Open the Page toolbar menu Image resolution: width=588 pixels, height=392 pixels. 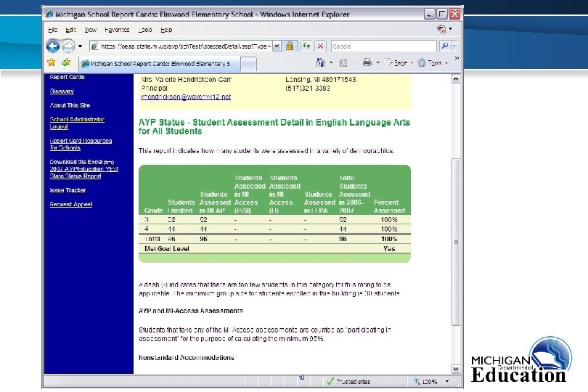pyautogui.click(x=399, y=63)
